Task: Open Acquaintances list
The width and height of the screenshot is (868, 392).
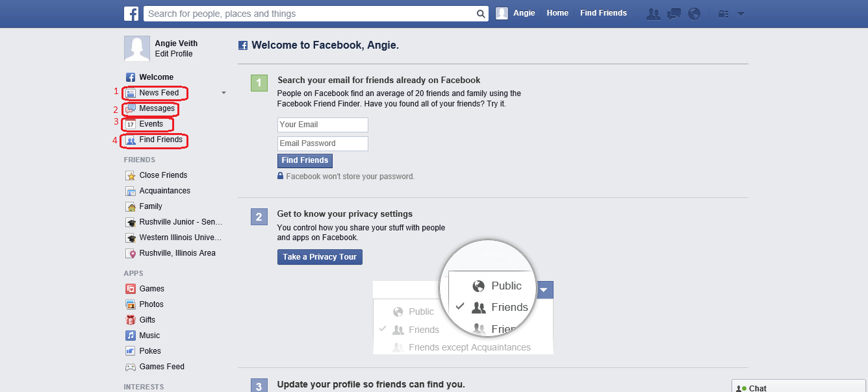Action: pos(165,191)
